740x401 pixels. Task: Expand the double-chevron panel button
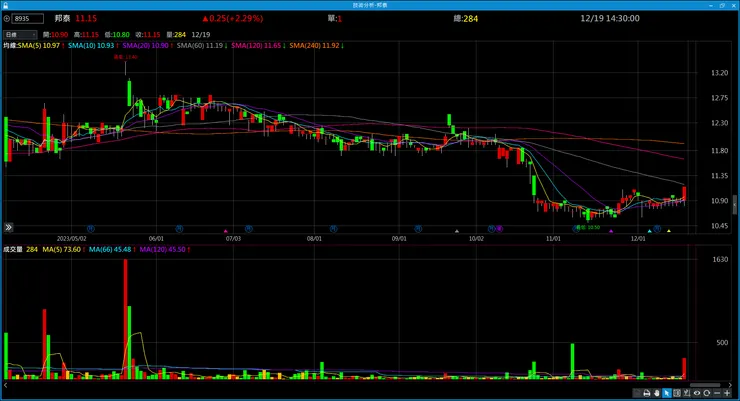pos(8,227)
